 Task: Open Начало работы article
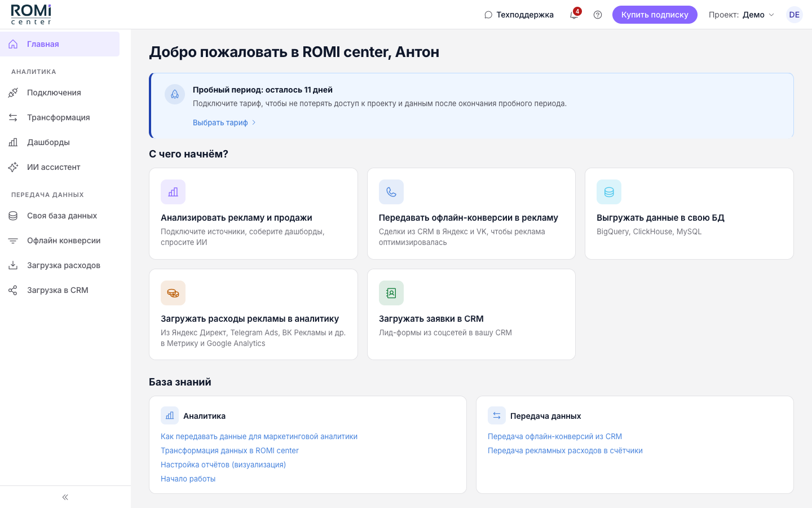(188, 479)
